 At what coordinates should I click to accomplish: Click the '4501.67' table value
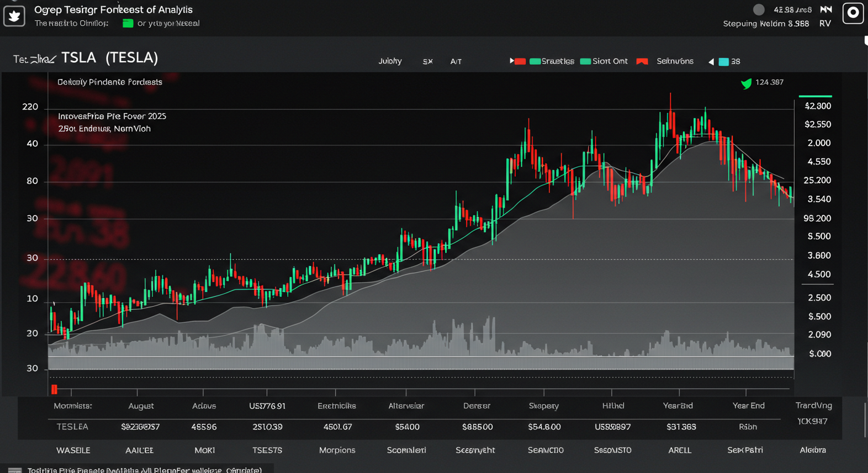click(337, 426)
